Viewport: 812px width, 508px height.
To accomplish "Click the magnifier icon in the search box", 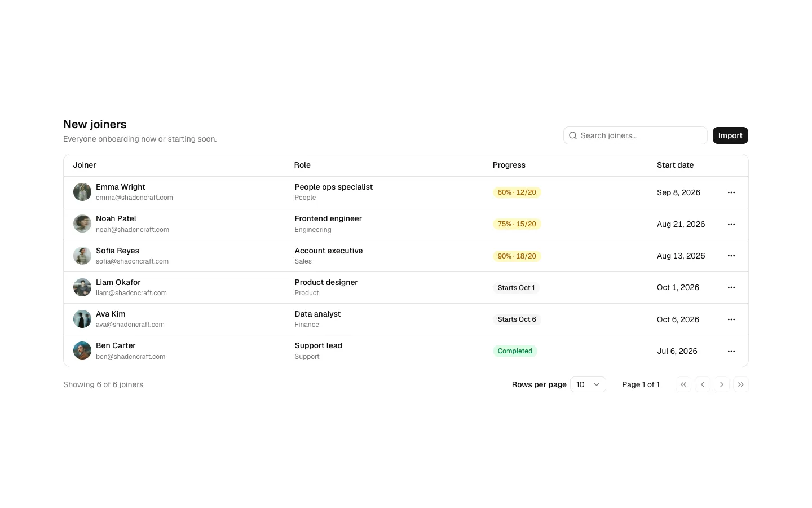I will 573,135.
